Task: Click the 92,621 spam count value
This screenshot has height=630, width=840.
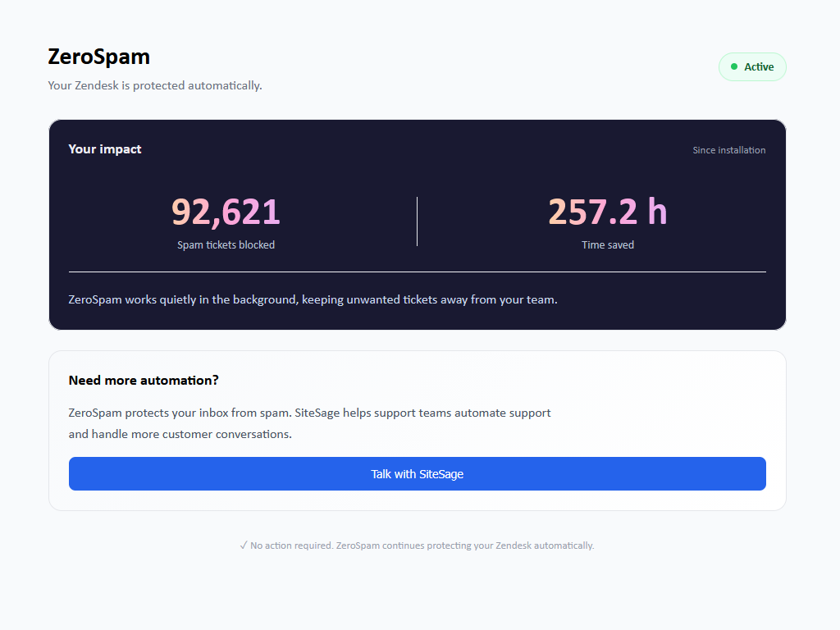Action: (226, 212)
